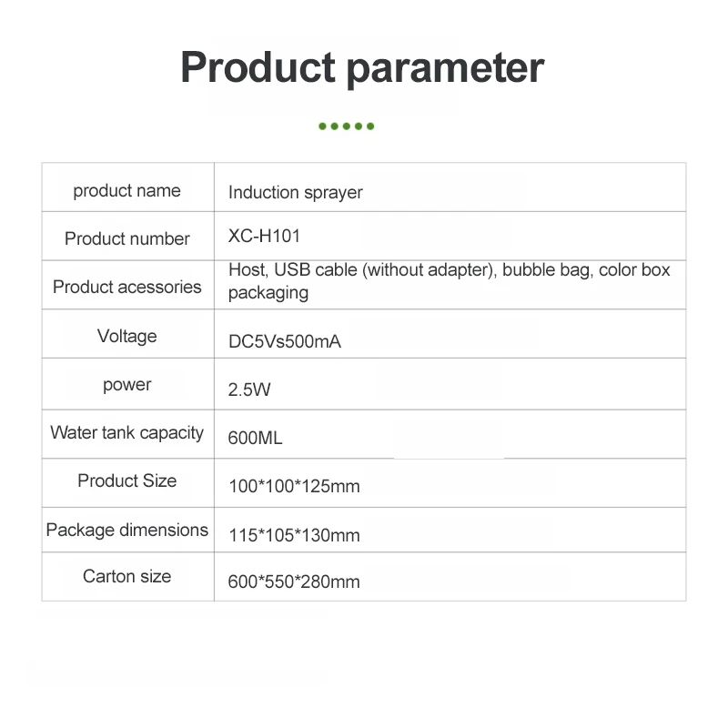
Task: Select the "Water tank capacity" label
Action: (x=127, y=432)
